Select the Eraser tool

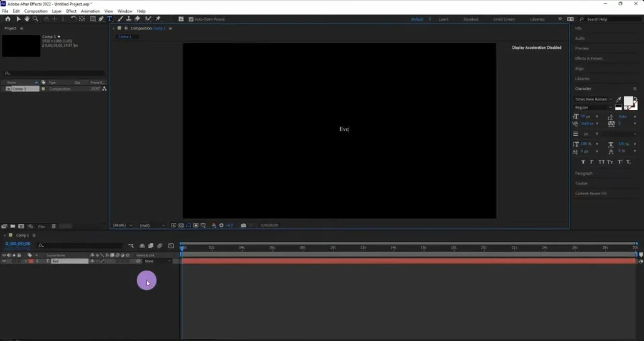click(137, 19)
